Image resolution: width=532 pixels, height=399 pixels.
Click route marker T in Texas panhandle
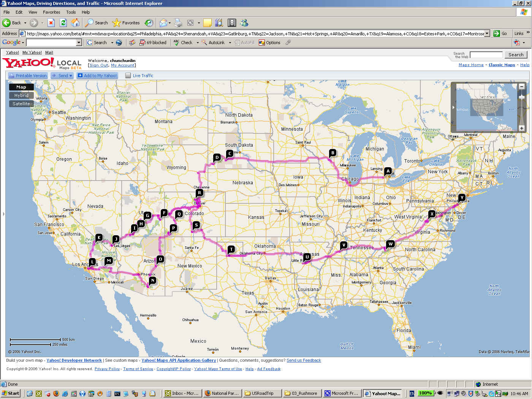(x=231, y=249)
